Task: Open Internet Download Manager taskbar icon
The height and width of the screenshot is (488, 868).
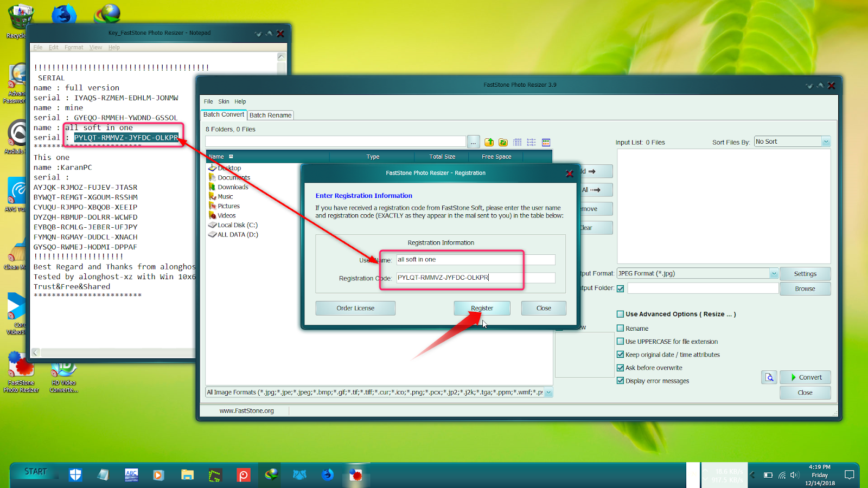Action: (271, 475)
